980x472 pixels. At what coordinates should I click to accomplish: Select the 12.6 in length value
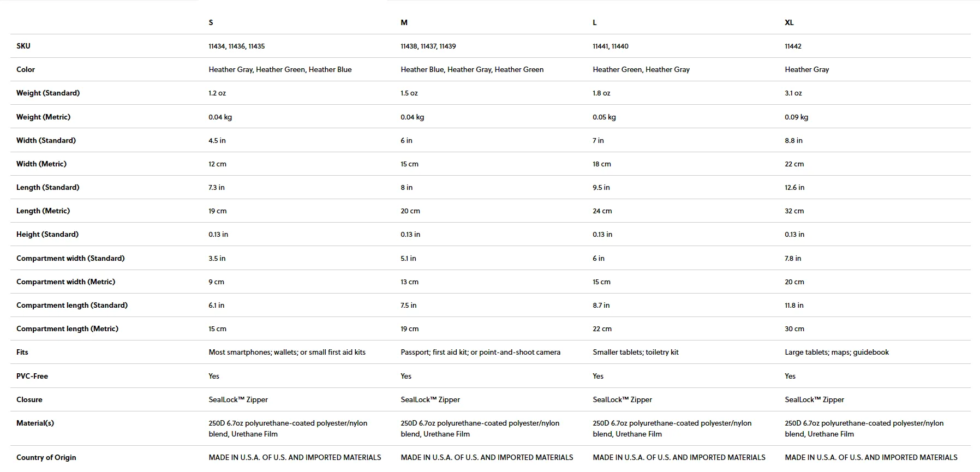tap(794, 187)
